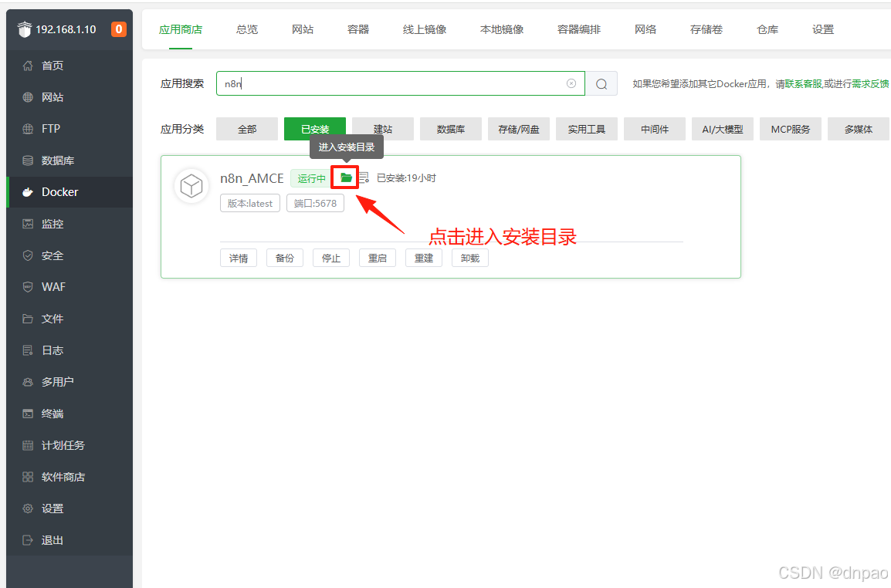Screen dimensions: 891x588
Task: Open the n8n_AMCE log icon
Action: (364, 177)
